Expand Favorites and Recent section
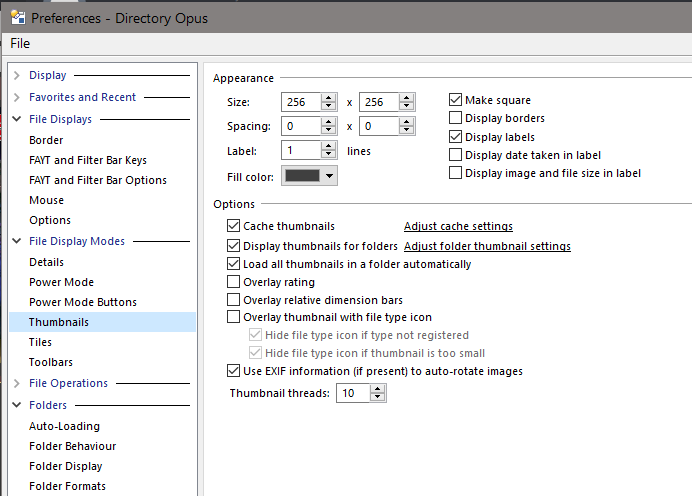Screen dimensions: 692x496 (x=17, y=97)
